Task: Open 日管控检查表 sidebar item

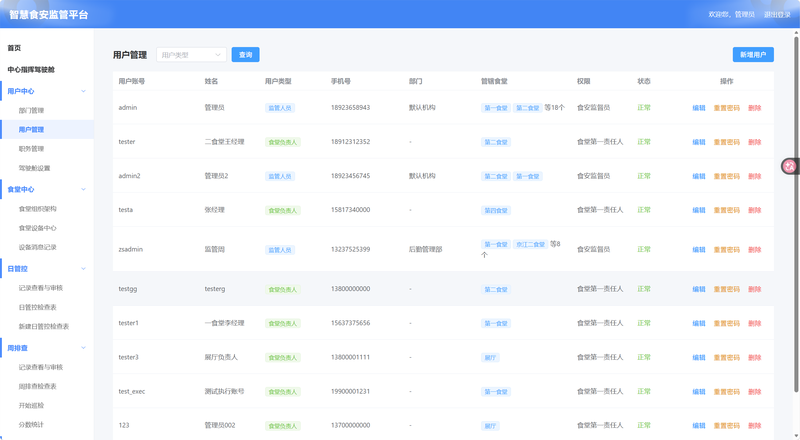Action: 38,307
